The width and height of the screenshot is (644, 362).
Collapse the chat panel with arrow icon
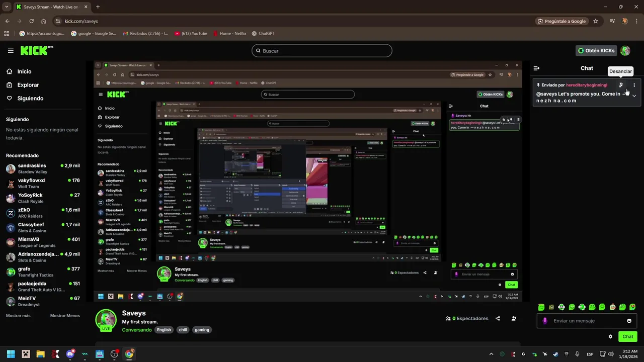pyautogui.click(x=536, y=68)
